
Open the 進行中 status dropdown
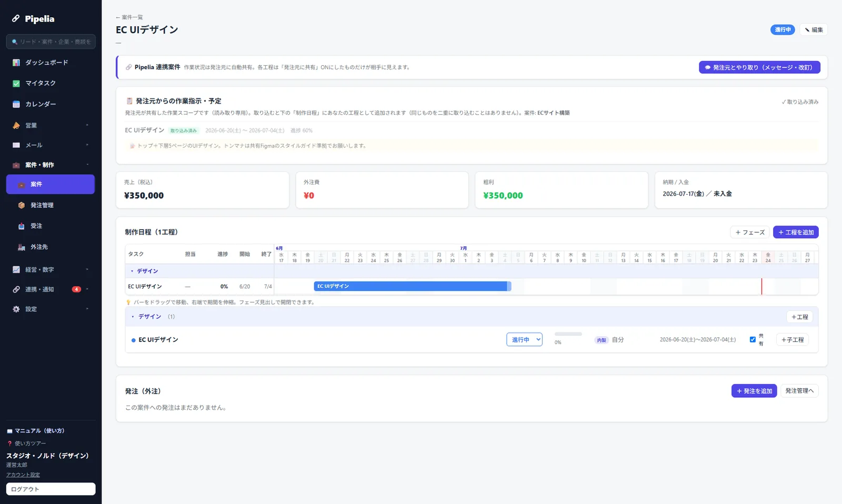click(524, 340)
